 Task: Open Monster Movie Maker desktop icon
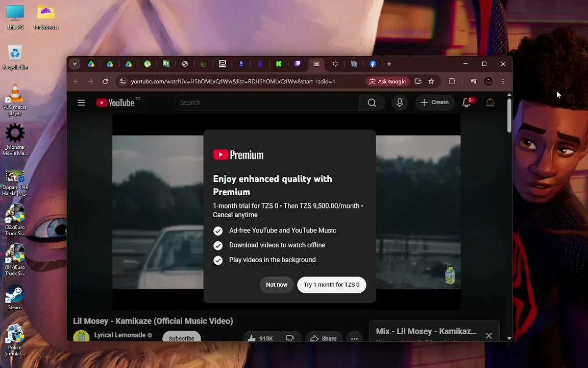(x=15, y=140)
